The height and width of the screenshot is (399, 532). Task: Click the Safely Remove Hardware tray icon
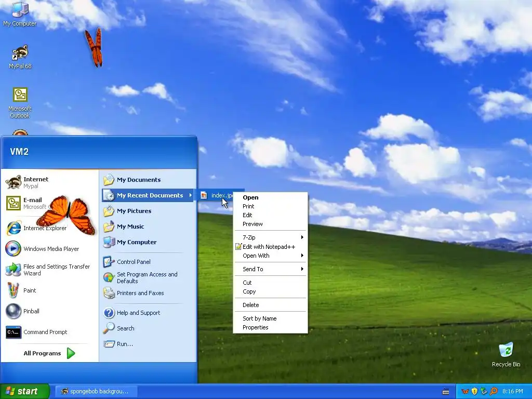pos(484,392)
